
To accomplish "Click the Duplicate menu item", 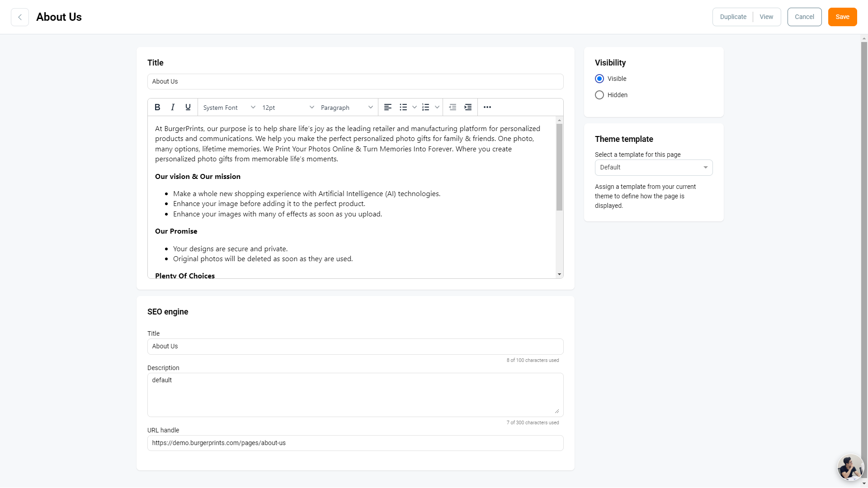I will [733, 17].
